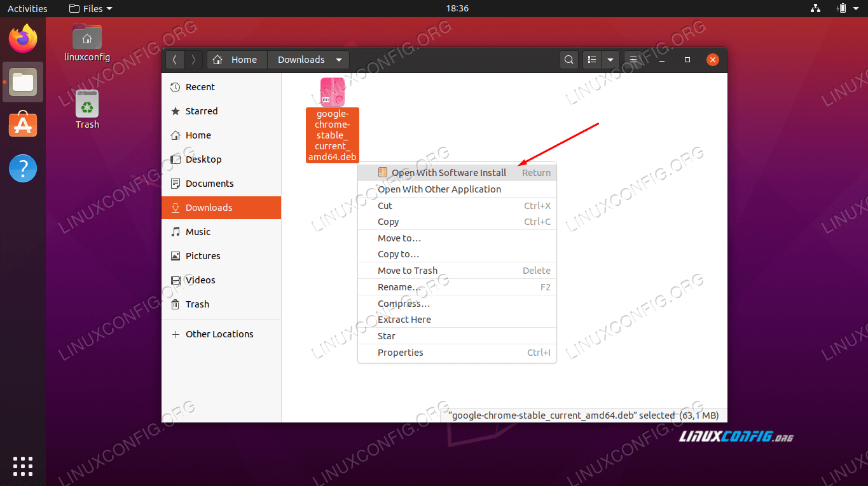This screenshot has width=868, height=486.
Task: Choose Extract Here
Action: click(x=457, y=320)
